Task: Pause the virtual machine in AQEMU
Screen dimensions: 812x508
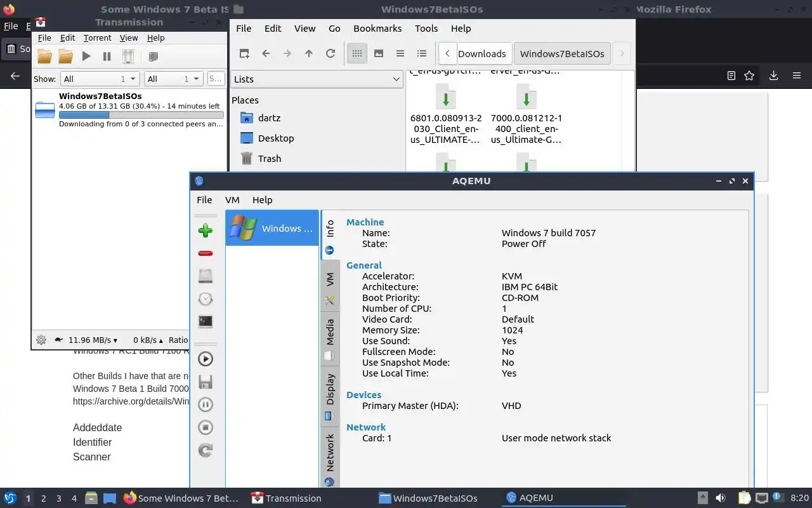Action: [205, 404]
